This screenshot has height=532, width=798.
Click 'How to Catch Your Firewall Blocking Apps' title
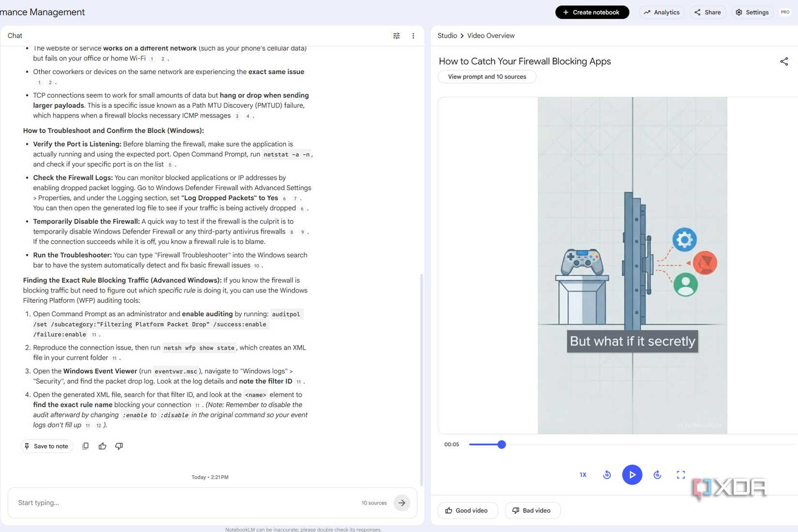(525, 61)
